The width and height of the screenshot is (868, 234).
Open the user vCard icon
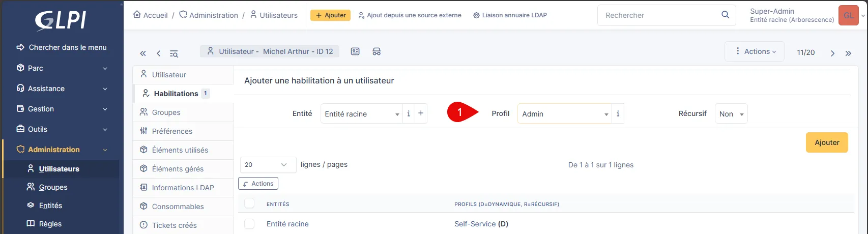click(x=355, y=51)
